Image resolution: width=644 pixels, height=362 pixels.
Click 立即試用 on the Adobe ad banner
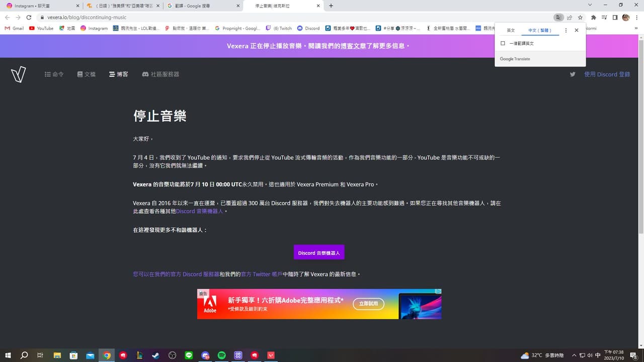point(369,304)
